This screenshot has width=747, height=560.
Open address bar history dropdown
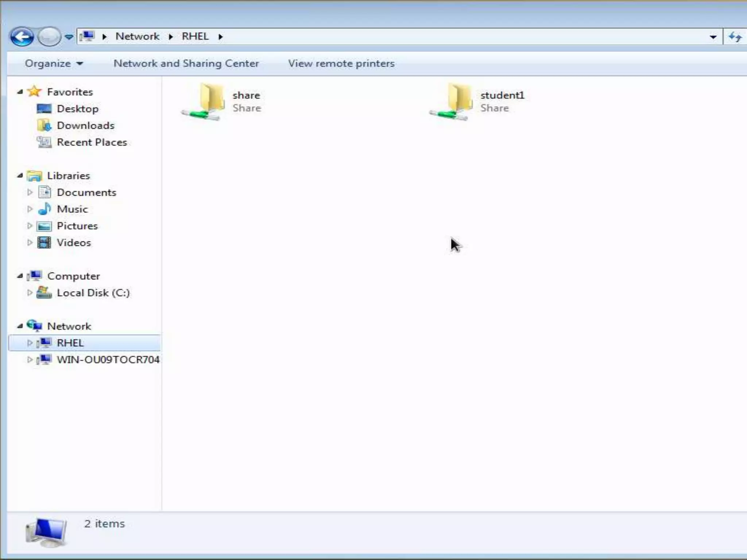pyautogui.click(x=713, y=37)
